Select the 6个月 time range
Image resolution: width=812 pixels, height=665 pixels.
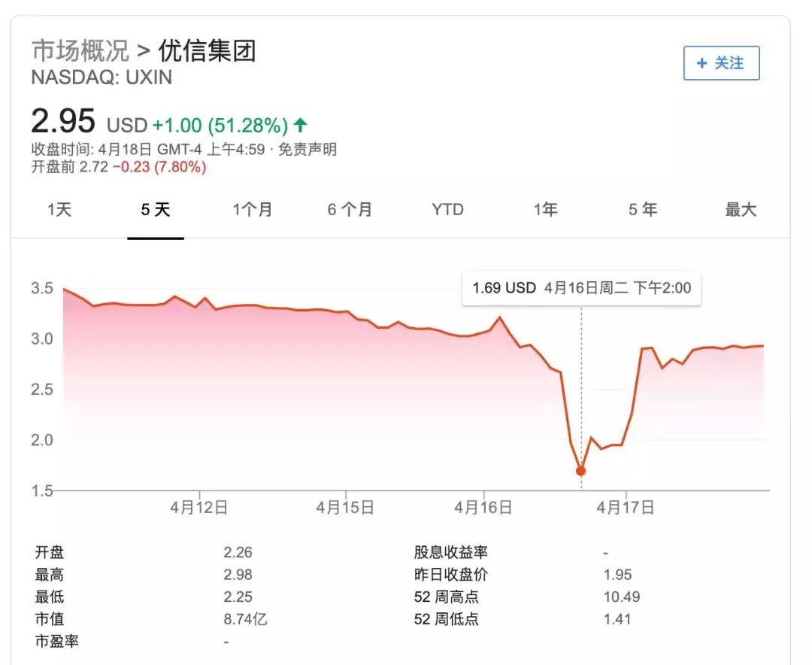tap(349, 210)
